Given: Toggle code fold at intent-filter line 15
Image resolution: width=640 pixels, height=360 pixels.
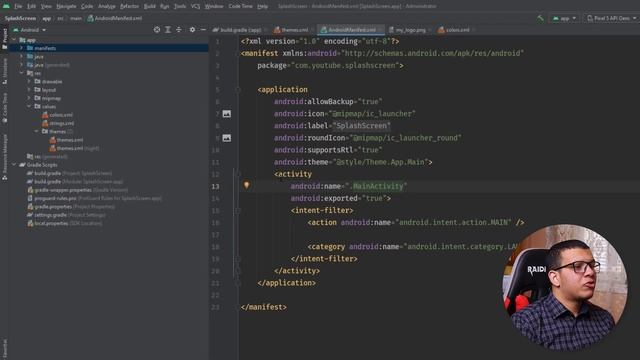Looking at the screenshot, I should 238,211.
